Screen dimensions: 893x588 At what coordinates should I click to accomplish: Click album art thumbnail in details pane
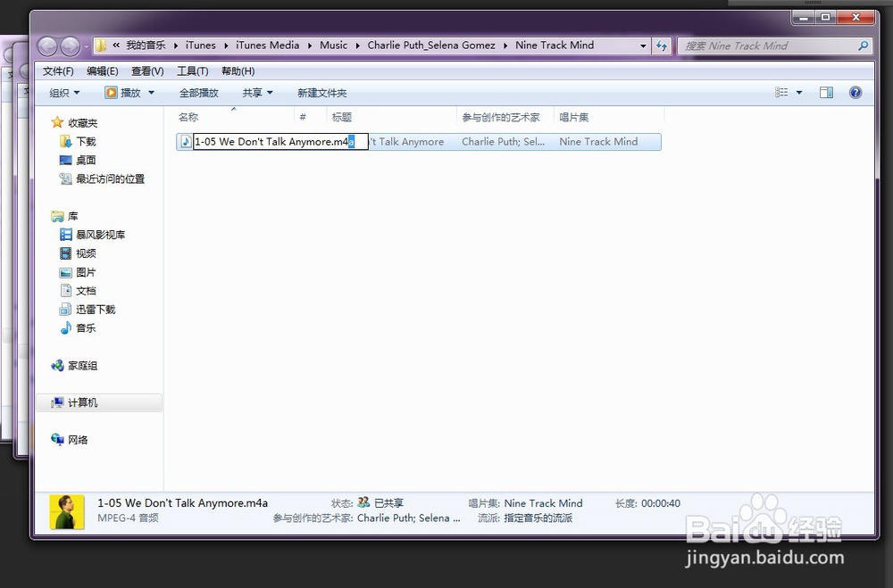[x=67, y=512]
